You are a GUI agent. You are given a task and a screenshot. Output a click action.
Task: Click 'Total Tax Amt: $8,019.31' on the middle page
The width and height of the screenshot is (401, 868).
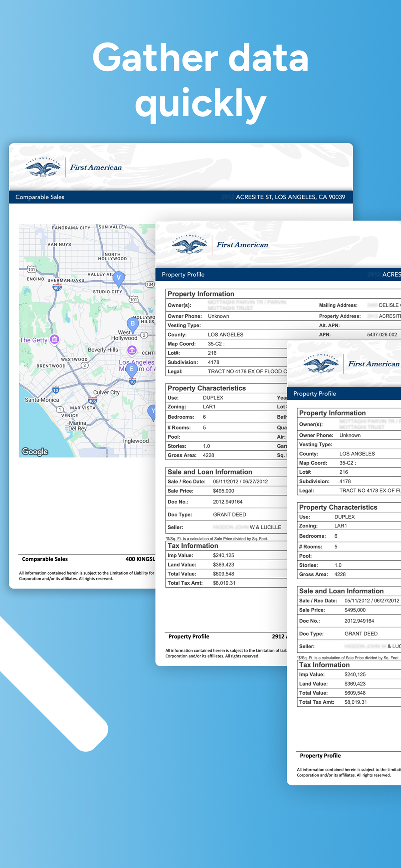201,583
